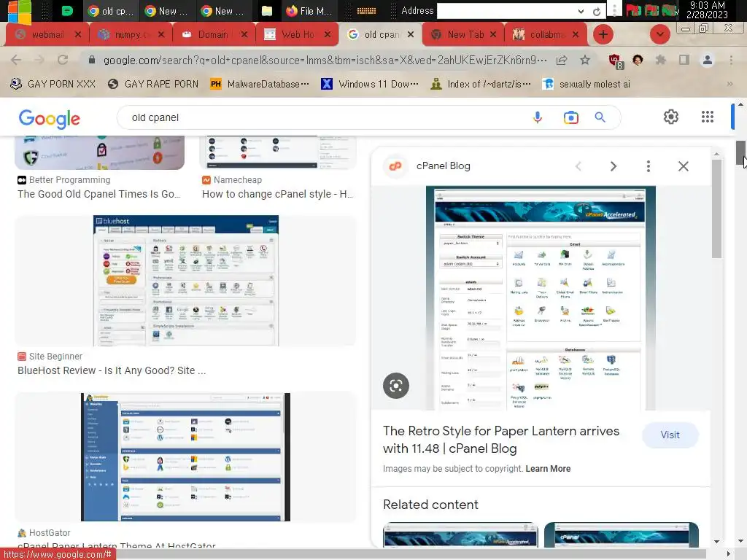Screen dimensions: 747x560
Task: Open the cPanel Blog source icon
Action: (x=395, y=166)
